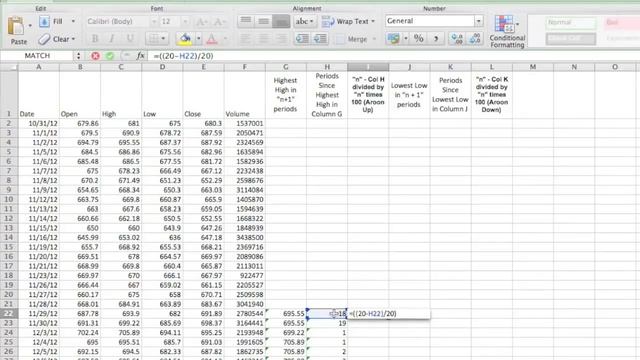Select the Normal cell style

point(571,22)
